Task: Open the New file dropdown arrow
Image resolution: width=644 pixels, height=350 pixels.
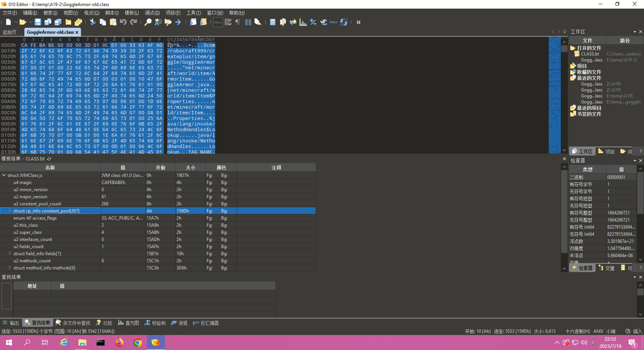Action: pos(16,22)
